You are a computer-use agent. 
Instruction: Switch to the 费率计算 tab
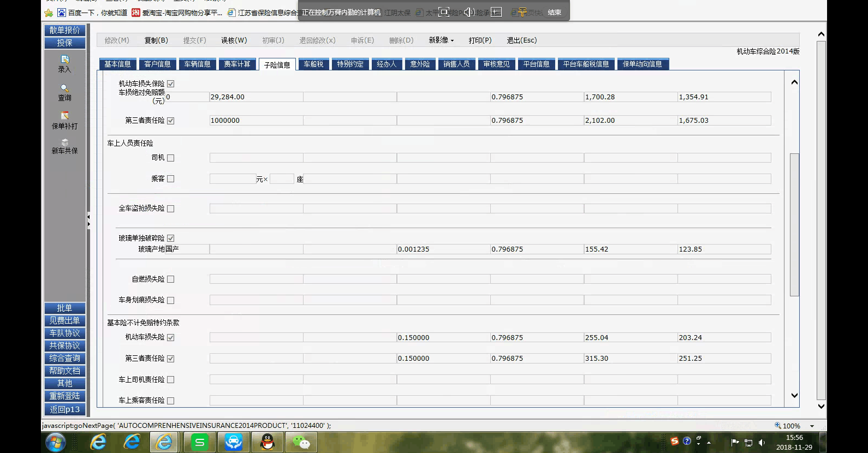coord(237,64)
